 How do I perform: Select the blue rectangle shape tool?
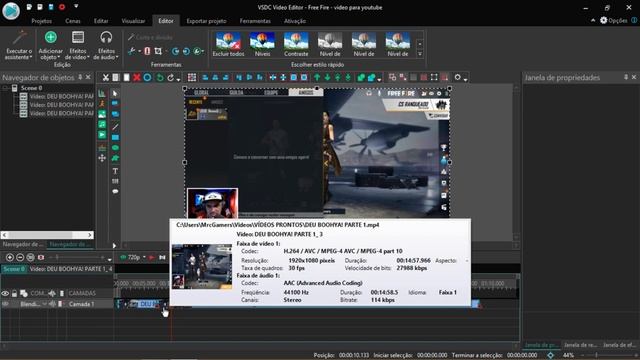coord(115,138)
